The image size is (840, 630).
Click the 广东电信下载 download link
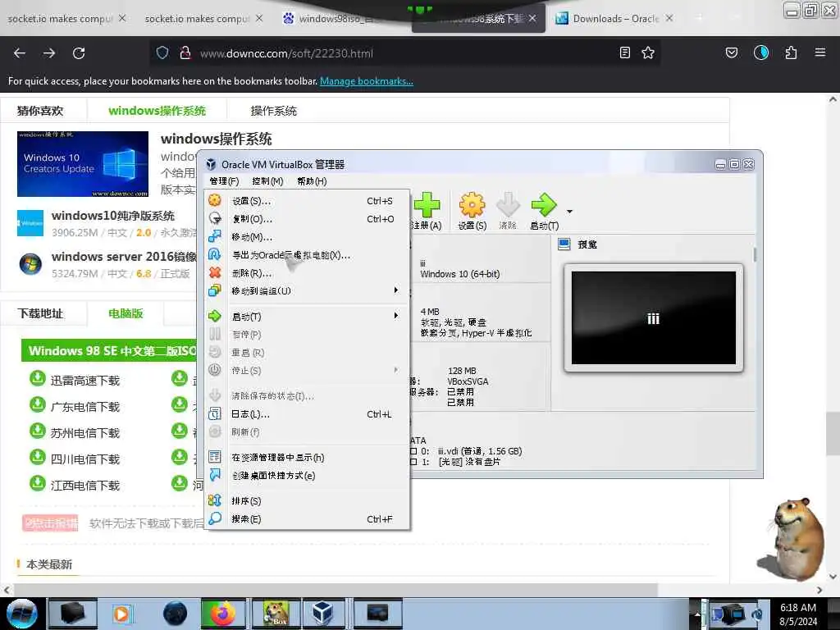[x=85, y=407]
